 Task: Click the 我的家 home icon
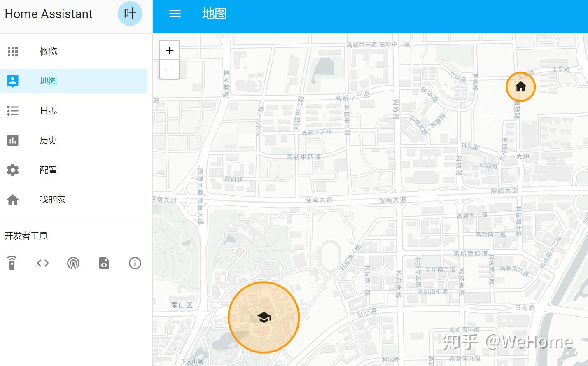pyautogui.click(x=13, y=199)
